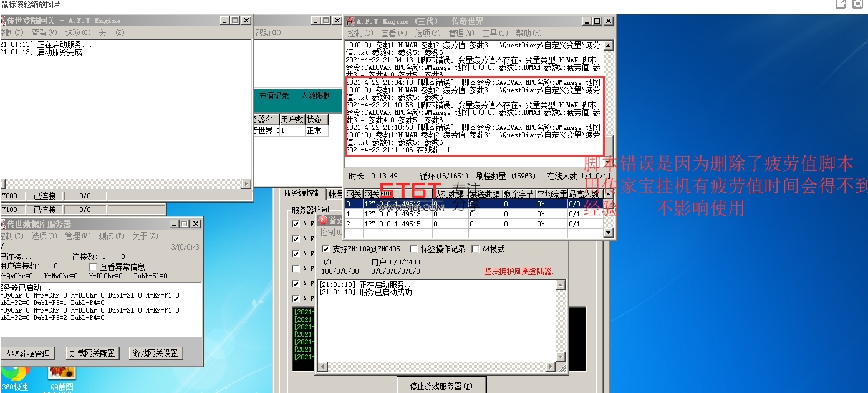Click the game gateway log's scroll-left arrow
Screen dimensions: 868x393
pos(323,367)
